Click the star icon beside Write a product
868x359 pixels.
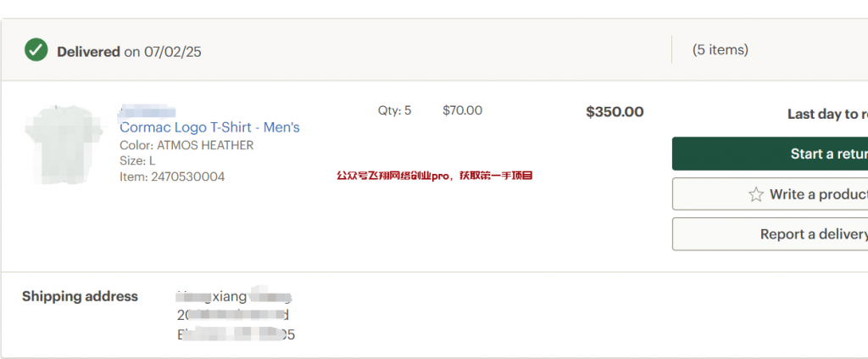[x=756, y=194]
